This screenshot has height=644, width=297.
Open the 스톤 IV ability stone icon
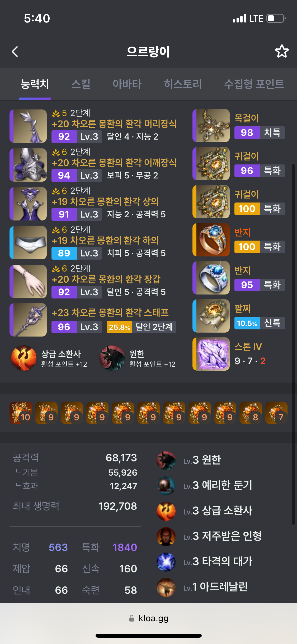pos(211,354)
